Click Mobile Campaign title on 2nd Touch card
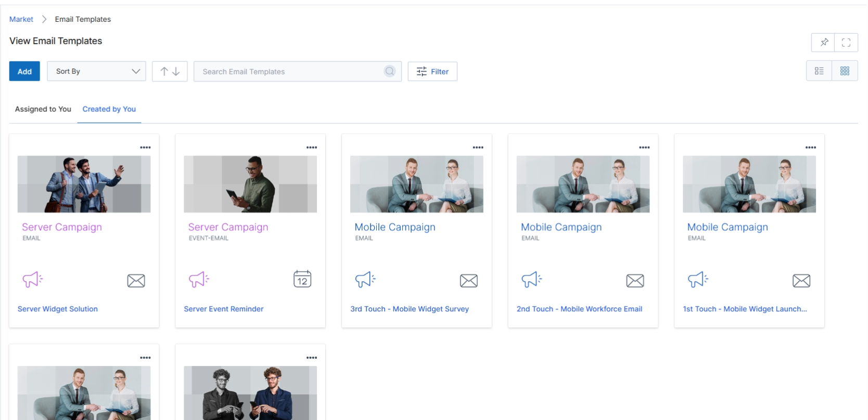Image resolution: width=868 pixels, height=420 pixels. [x=561, y=227]
